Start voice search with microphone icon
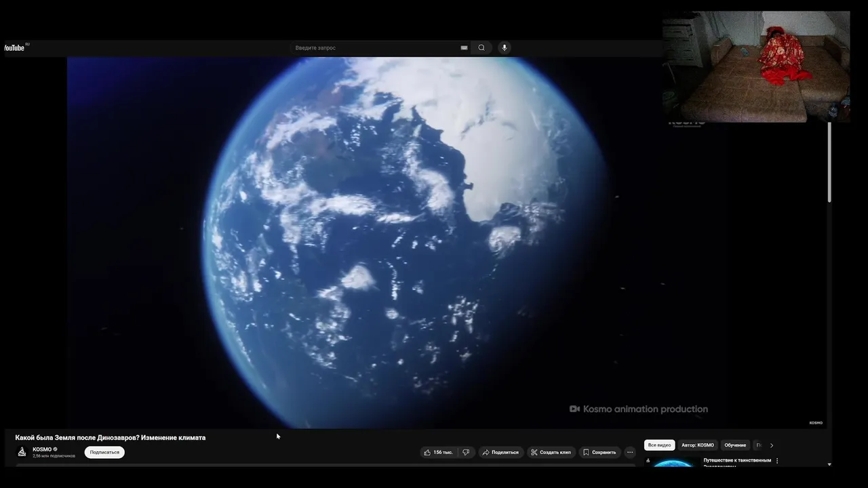The image size is (868, 488). 504,47
